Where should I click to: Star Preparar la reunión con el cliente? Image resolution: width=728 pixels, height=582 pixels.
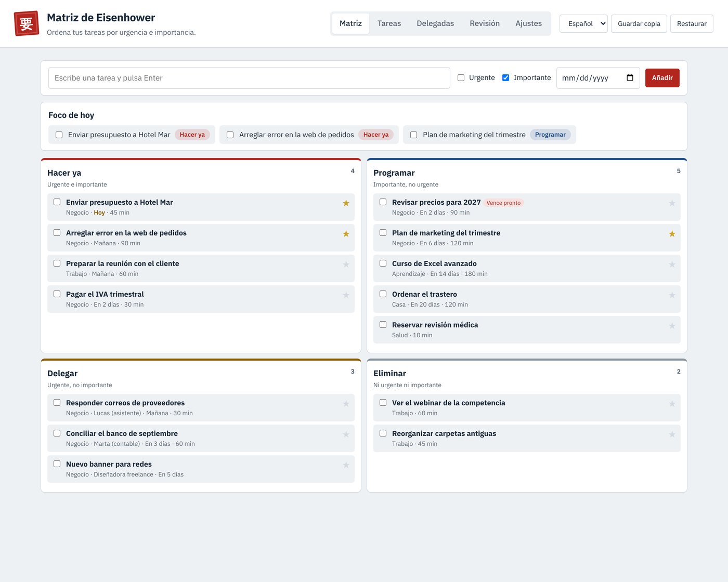tap(346, 264)
